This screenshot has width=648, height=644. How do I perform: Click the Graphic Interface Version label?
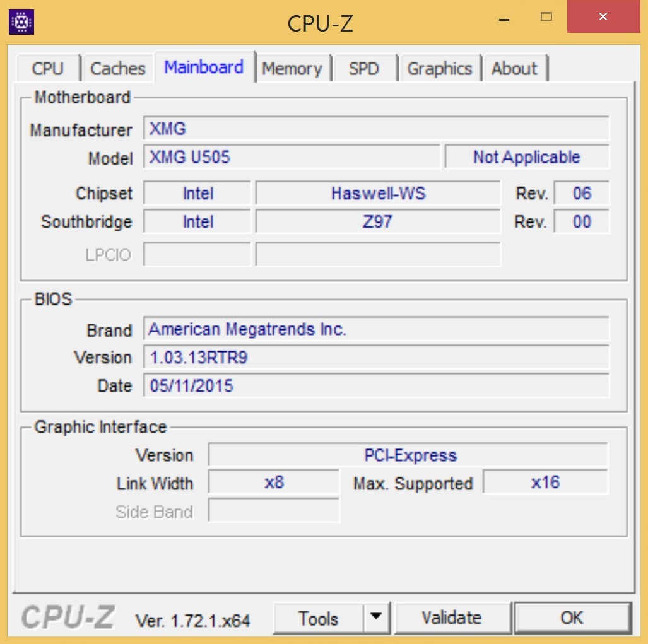[x=164, y=455]
